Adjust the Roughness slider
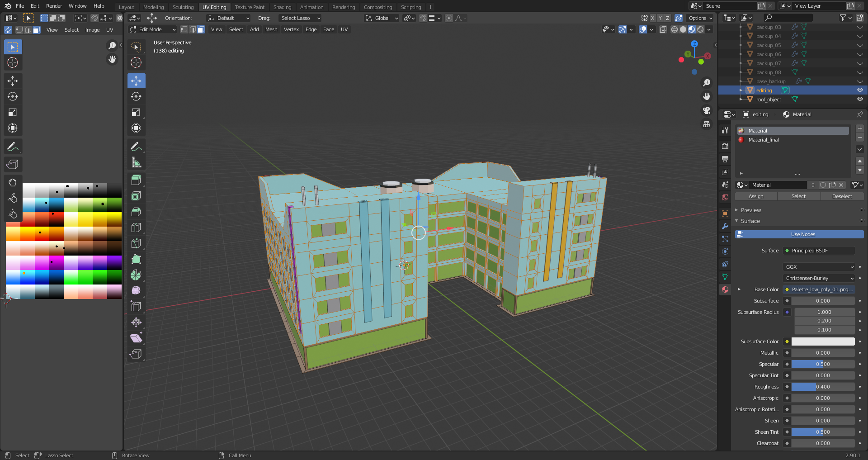 [x=823, y=387]
